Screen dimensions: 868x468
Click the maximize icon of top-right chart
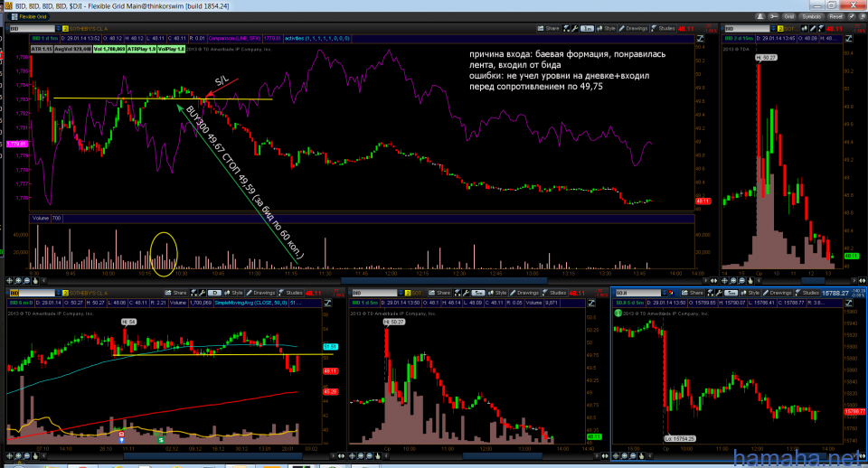[849, 38]
